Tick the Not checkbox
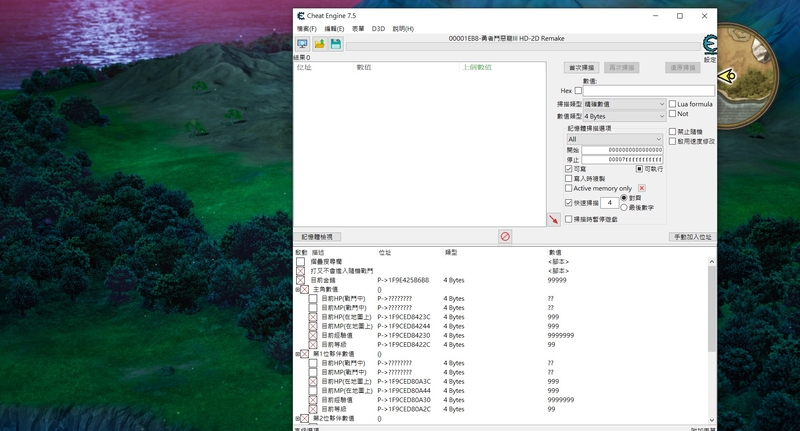 (x=672, y=114)
